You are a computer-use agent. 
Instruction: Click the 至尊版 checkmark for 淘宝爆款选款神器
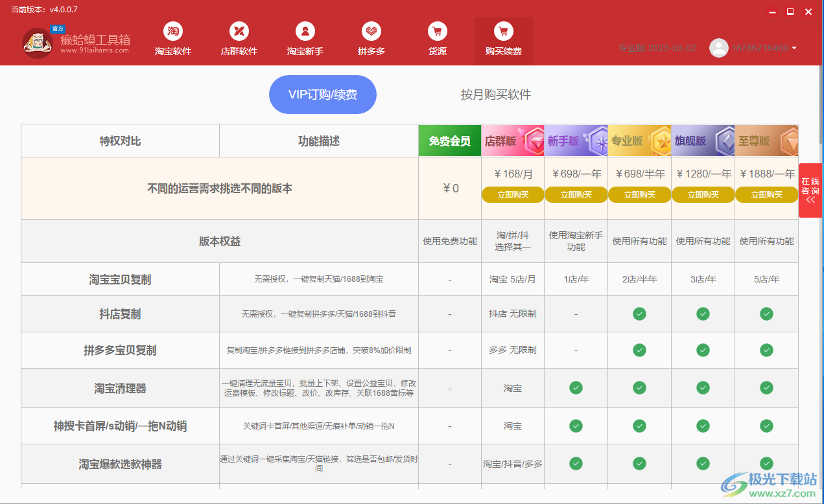(x=766, y=464)
